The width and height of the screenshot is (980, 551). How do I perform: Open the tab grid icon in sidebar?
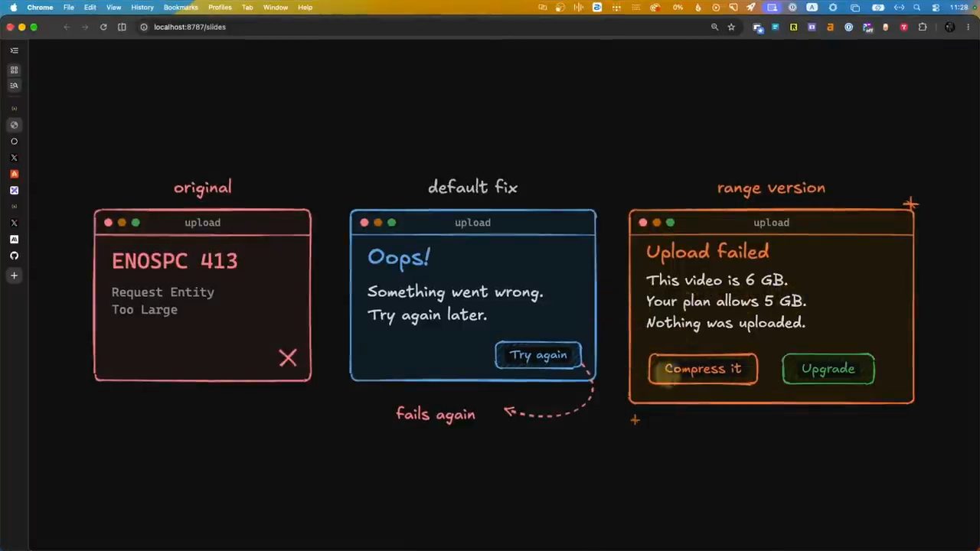pos(14,70)
